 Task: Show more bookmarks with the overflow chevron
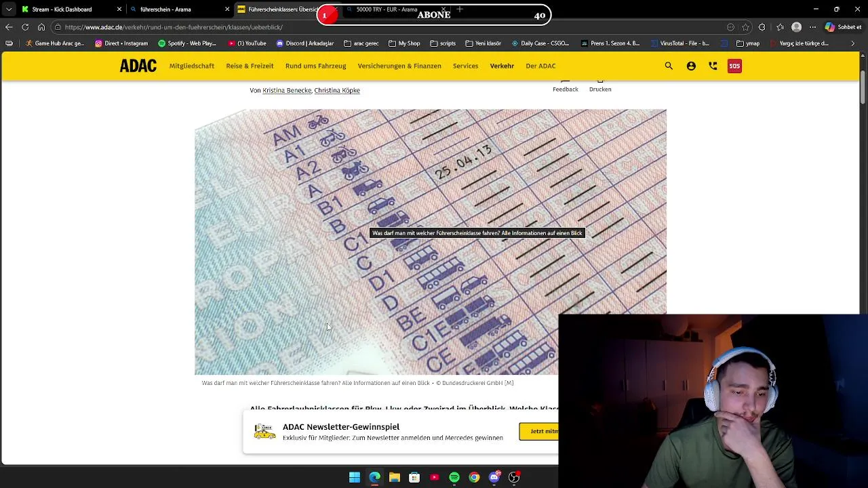853,43
